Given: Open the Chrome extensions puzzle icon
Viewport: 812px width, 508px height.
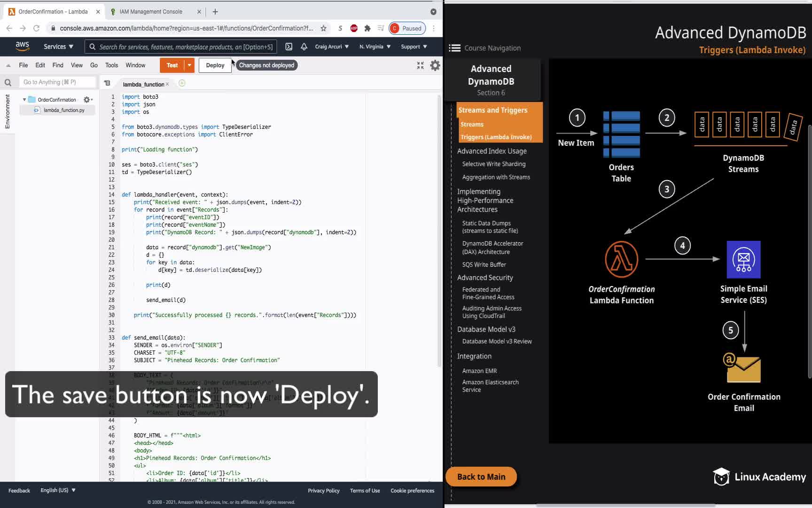Looking at the screenshot, I should click(x=367, y=28).
